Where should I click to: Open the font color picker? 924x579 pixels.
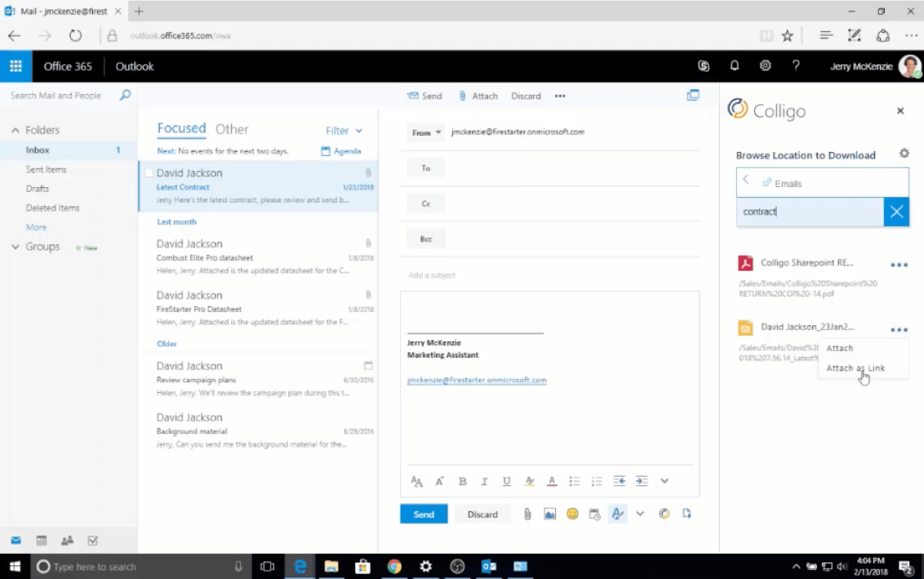point(552,481)
